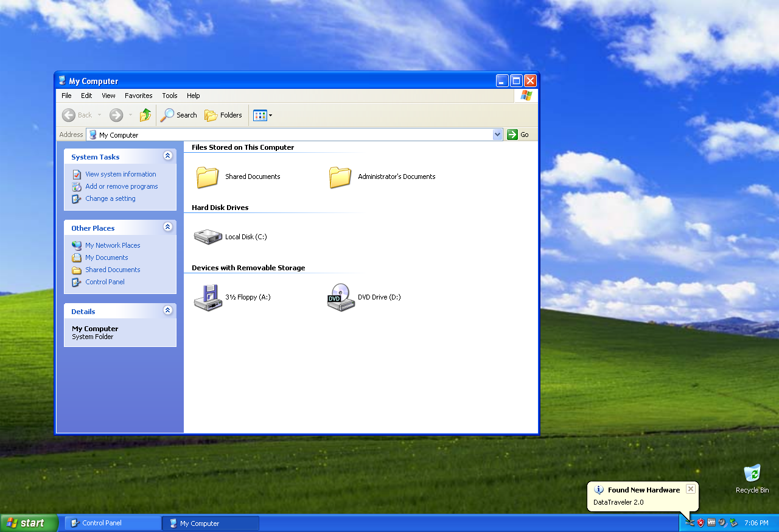Click the Files Stored on This Computer heading
The width and height of the screenshot is (779, 532).
pos(243,147)
